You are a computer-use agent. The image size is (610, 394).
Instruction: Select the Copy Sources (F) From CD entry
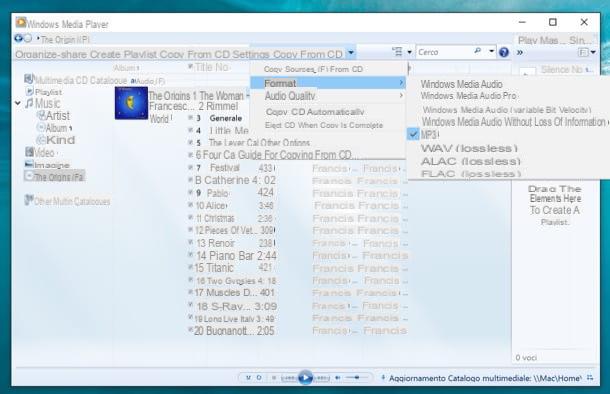coord(313,69)
